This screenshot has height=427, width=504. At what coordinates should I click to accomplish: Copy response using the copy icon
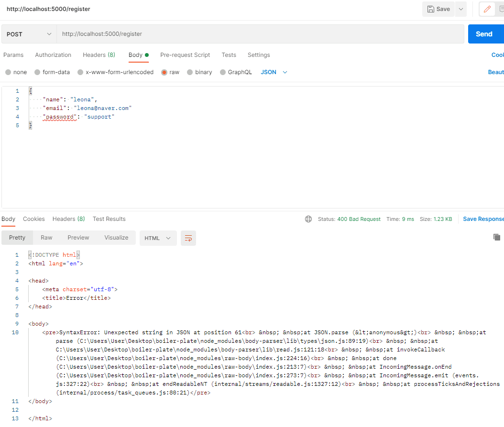pos(497,237)
